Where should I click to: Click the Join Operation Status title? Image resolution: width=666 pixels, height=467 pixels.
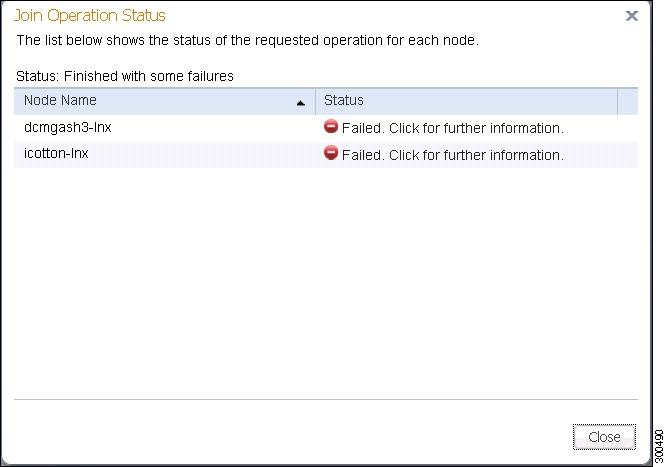point(90,15)
